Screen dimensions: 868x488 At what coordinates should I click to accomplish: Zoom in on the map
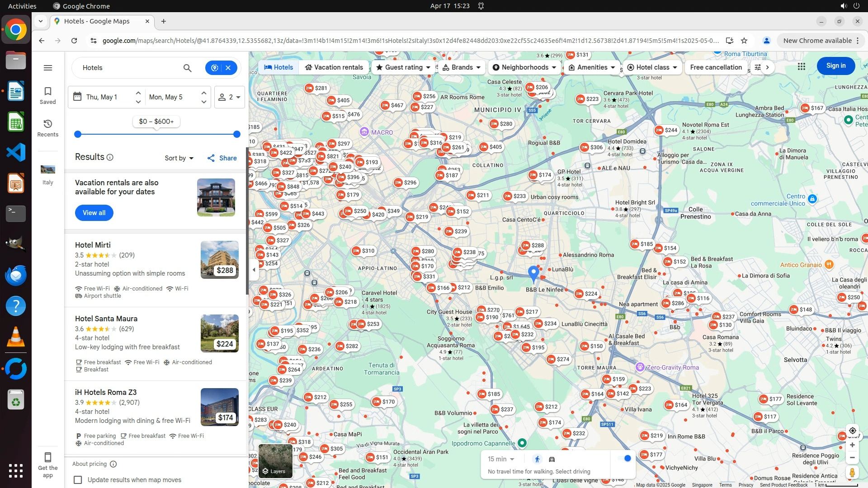852,445
